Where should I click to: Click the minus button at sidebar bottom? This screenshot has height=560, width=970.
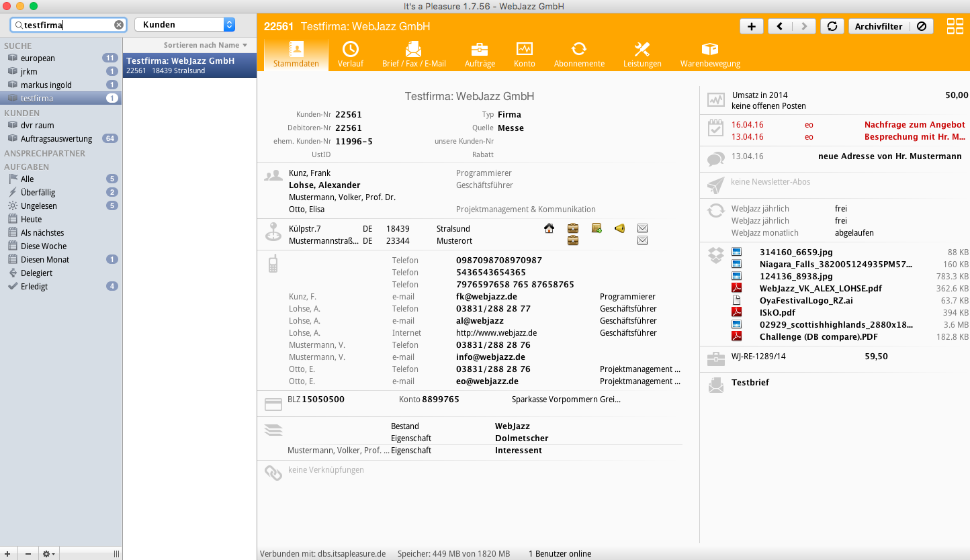click(x=28, y=554)
